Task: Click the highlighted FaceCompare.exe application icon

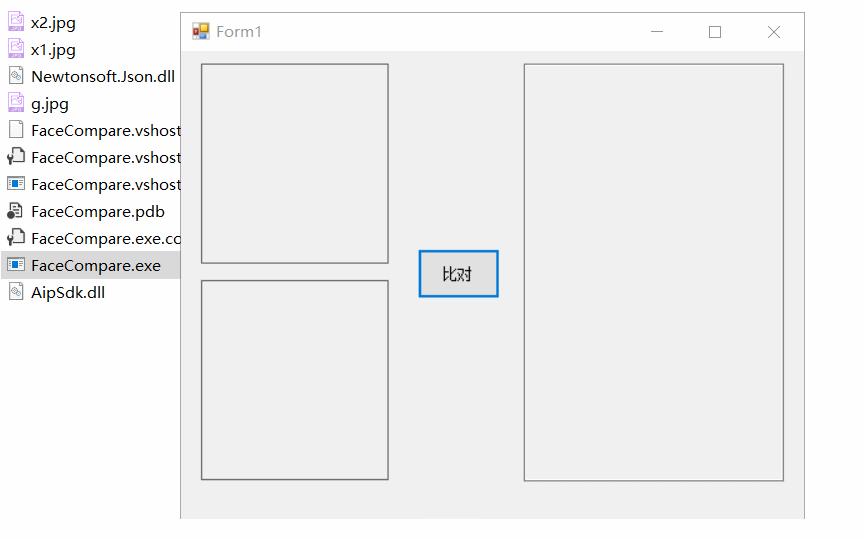Action: [16, 265]
